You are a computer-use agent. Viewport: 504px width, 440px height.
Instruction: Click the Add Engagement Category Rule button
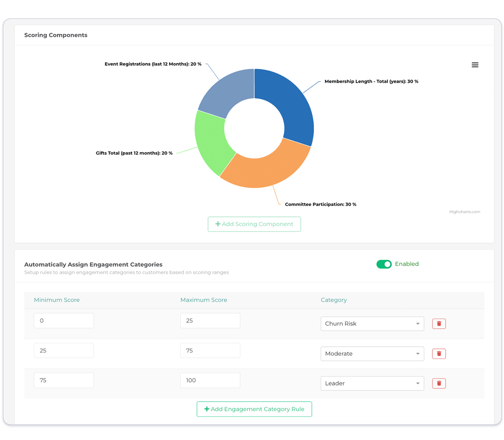254,409
